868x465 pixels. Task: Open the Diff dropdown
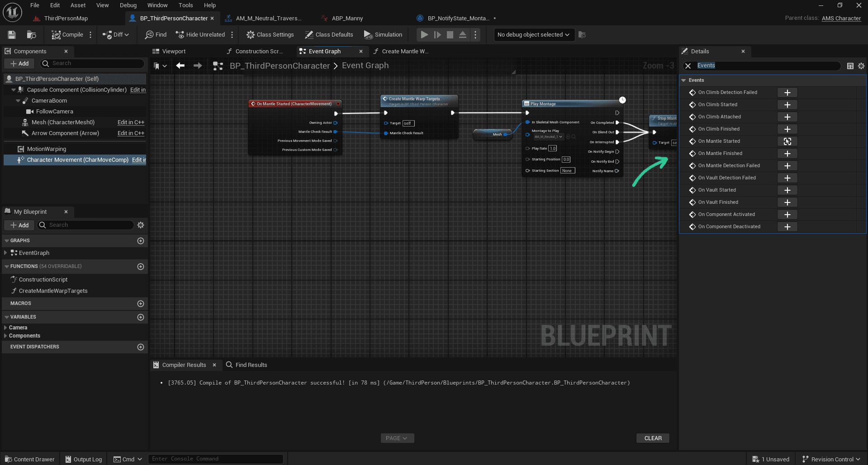pyautogui.click(x=116, y=35)
